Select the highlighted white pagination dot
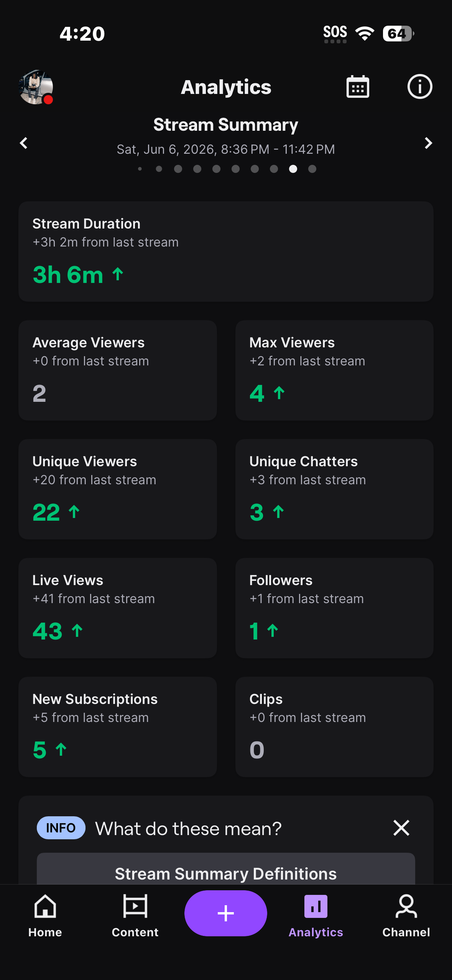The width and height of the screenshot is (452, 980). pos(293,169)
